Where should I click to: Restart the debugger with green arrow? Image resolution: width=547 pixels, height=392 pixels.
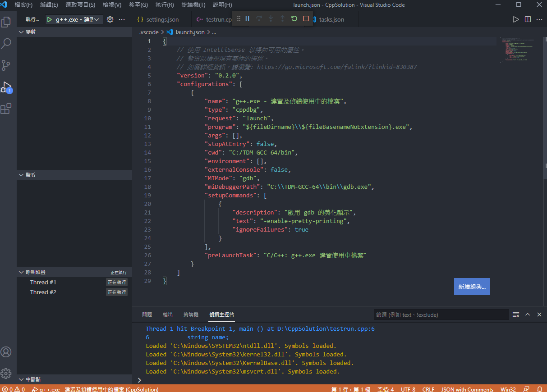click(x=294, y=19)
